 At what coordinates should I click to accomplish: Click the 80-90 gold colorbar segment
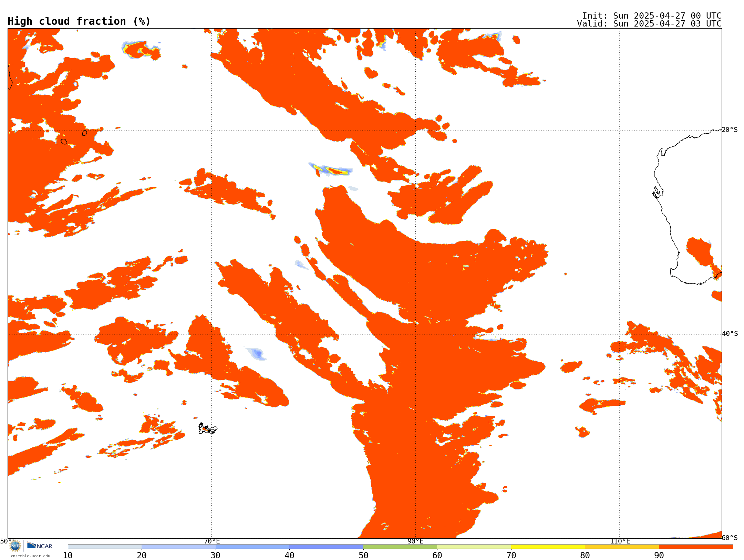(x=622, y=547)
